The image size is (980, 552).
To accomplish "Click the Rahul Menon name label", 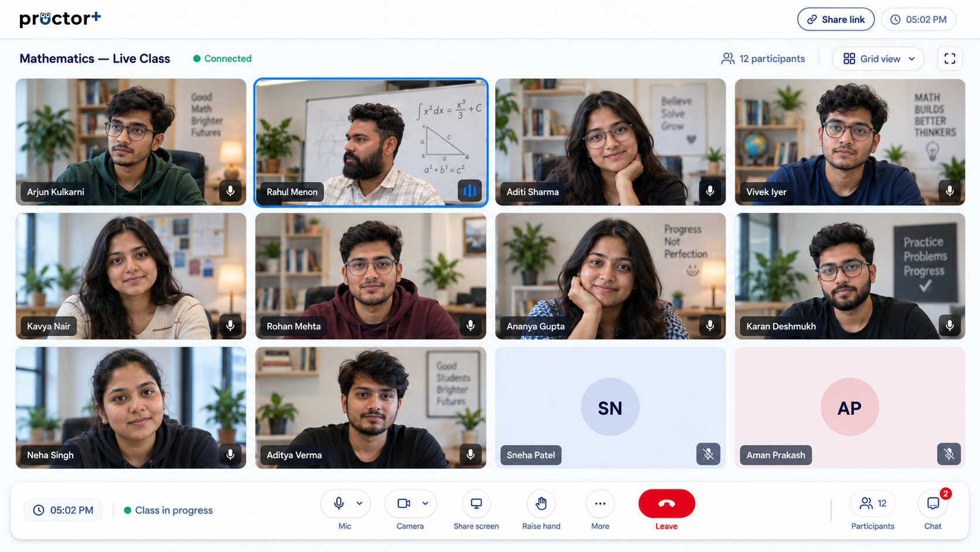I will click(x=292, y=192).
